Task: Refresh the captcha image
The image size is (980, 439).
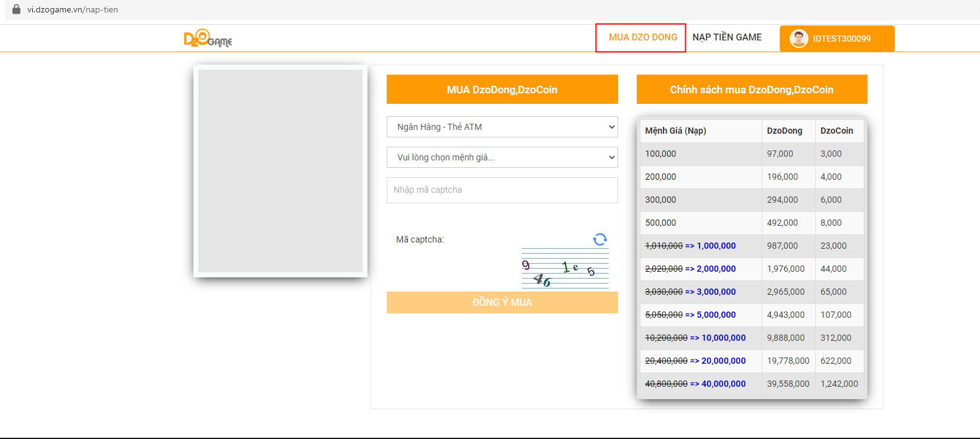Action: point(599,239)
